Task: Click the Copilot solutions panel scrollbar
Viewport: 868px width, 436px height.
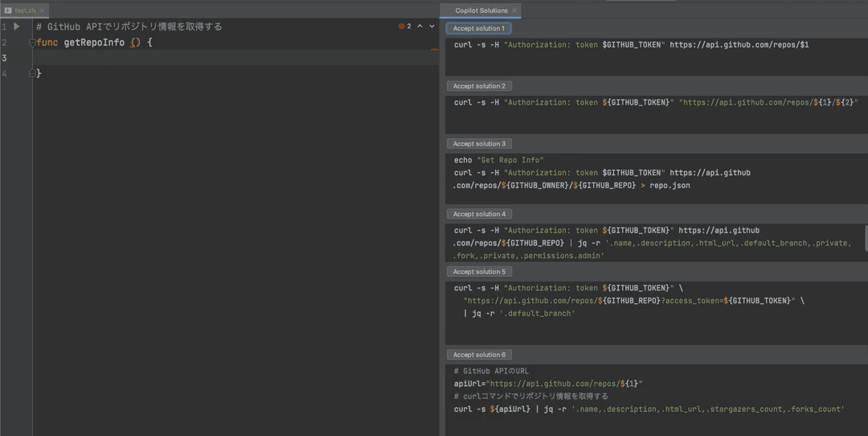Action: [865, 237]
